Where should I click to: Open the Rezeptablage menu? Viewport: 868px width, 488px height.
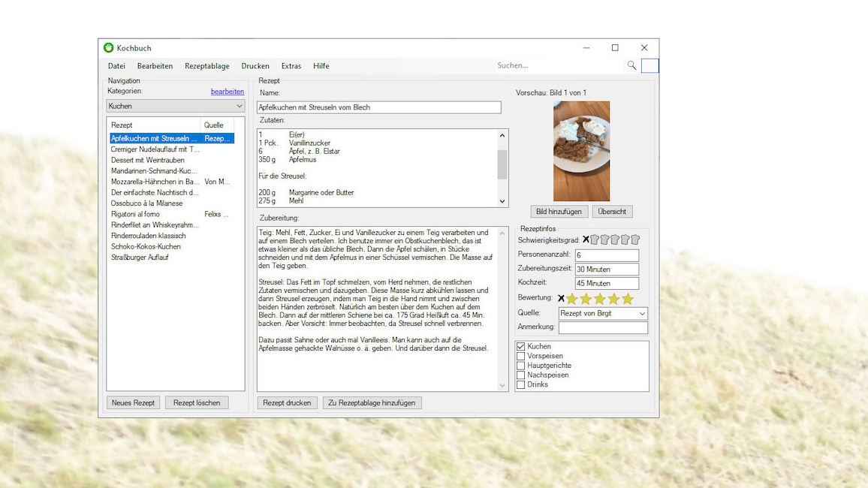pos(207,66)
